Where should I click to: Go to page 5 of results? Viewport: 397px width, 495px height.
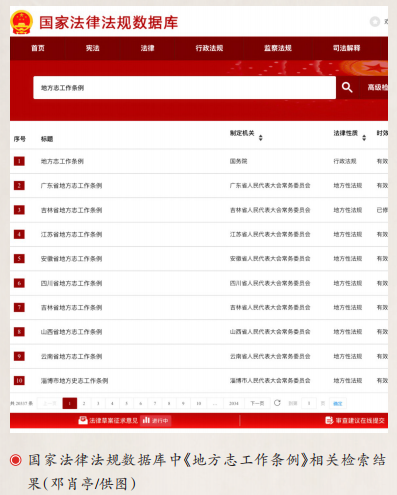(x=127, y=403)
